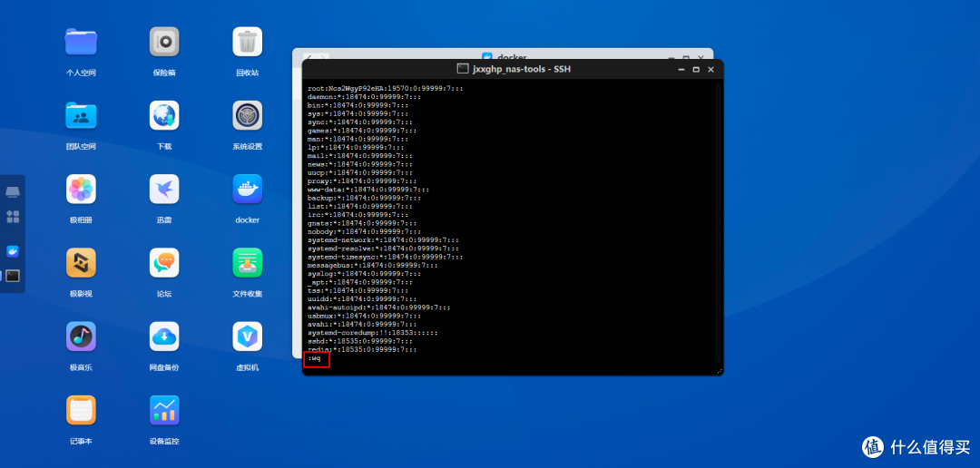The width and height of the screenshot is (980, 468).
Task: Open the 虚拟机 virtual machine app
Action: coord(247,336)
